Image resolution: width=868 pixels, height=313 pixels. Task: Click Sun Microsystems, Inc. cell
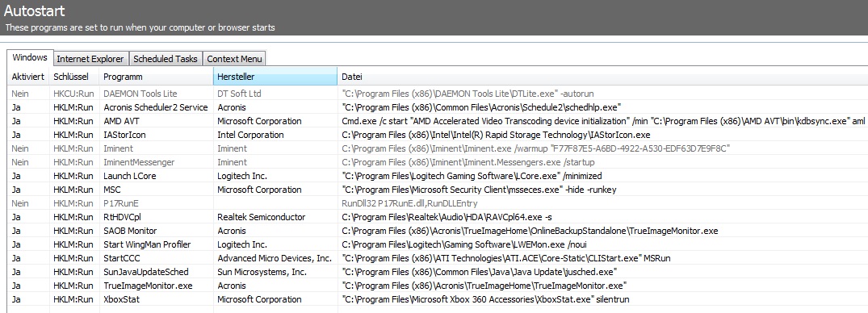coord(262,272)
